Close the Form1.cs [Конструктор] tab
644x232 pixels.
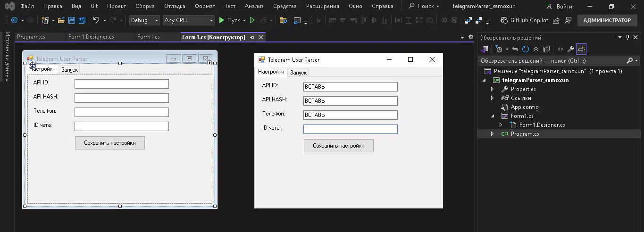pos(261,37)
